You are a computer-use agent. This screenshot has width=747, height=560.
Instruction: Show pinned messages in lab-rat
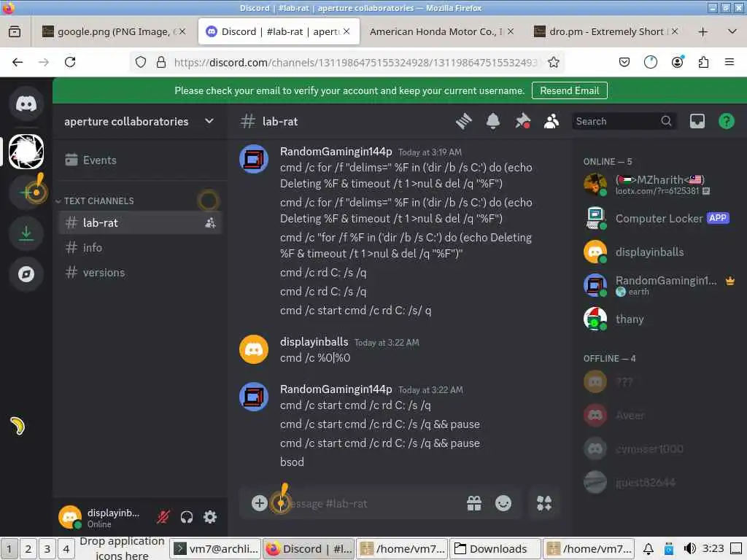tap(522, 122)
